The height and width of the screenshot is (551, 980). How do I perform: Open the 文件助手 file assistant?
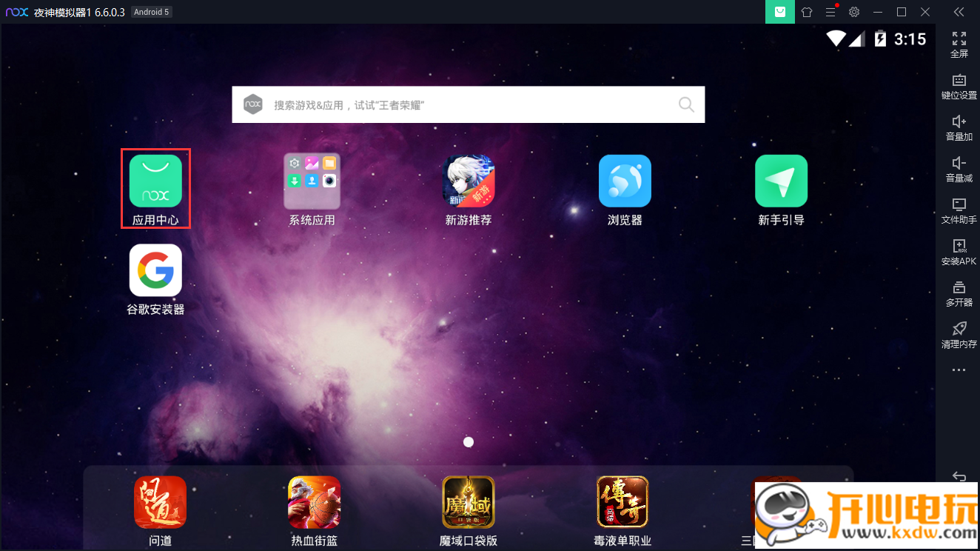[x=959, y=210]
